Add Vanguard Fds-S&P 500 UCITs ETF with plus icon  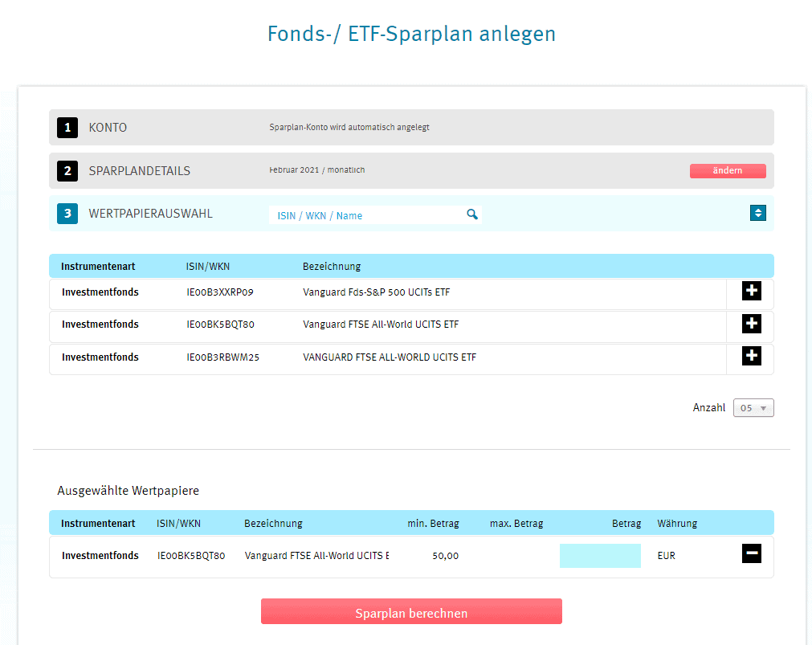[752, 291]
